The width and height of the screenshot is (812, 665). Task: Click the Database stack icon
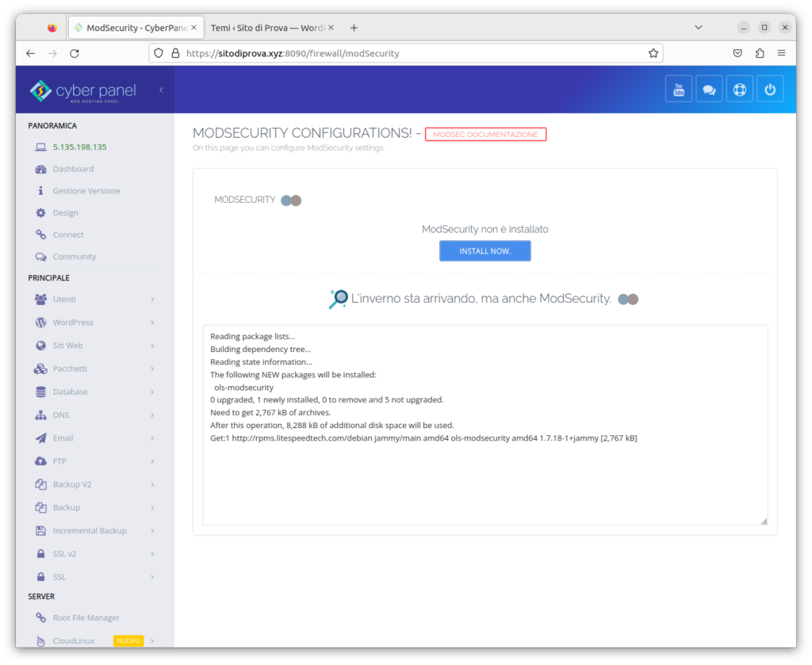(x=41, y=392)
